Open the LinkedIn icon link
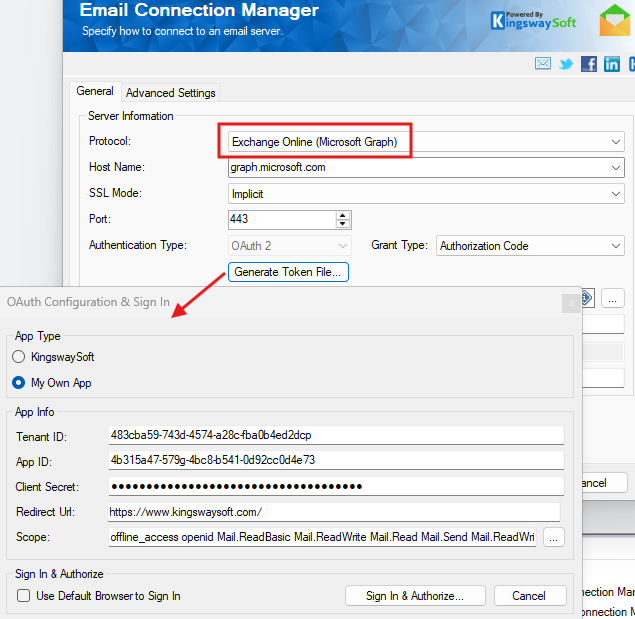635x619 pixels. [612, 64]
